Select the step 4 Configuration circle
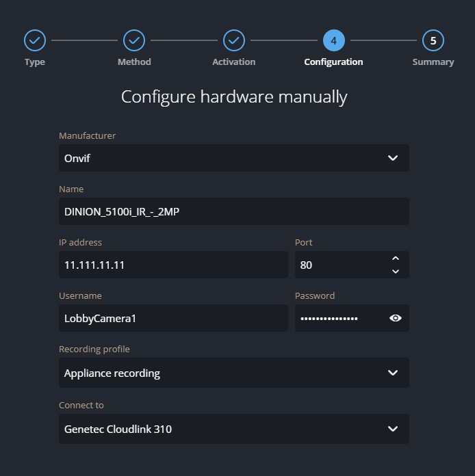Viewport: 475px width, 476px height. pyautogui.click(x=334, y=40)
